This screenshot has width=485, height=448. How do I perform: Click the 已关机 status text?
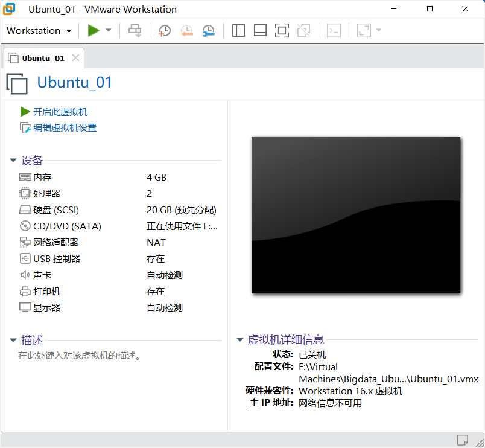(x=312, y=354)
